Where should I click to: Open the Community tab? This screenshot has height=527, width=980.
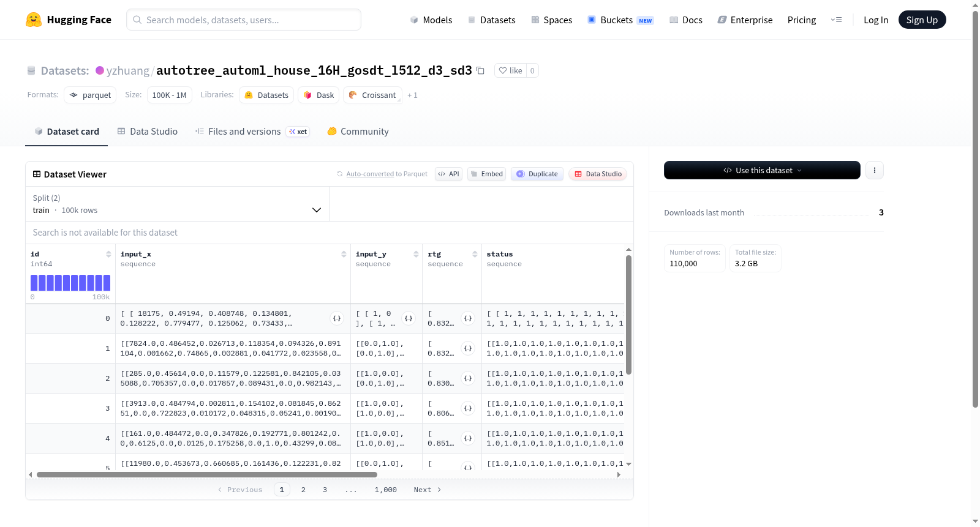coord(358,132)
